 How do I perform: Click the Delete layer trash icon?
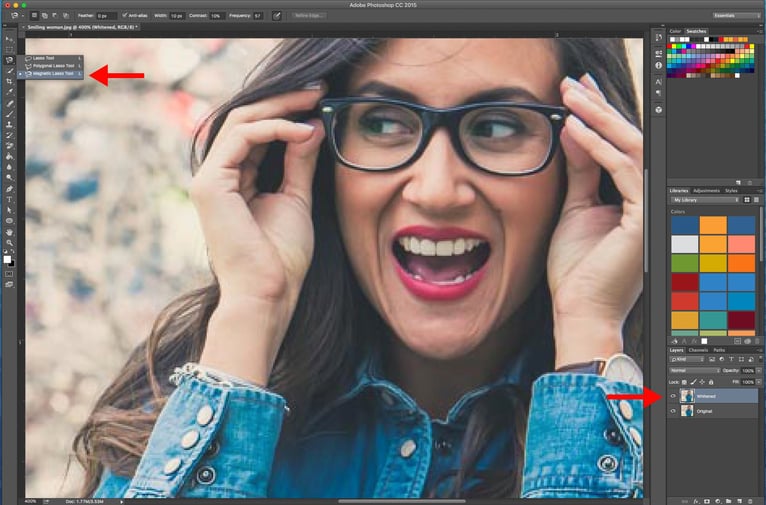[750, 501]
